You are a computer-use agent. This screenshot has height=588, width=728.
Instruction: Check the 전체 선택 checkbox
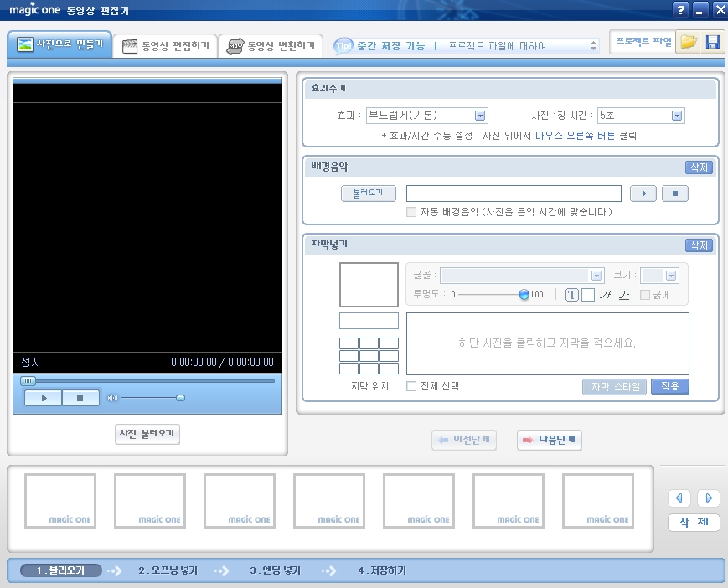(x=410, y=386)
